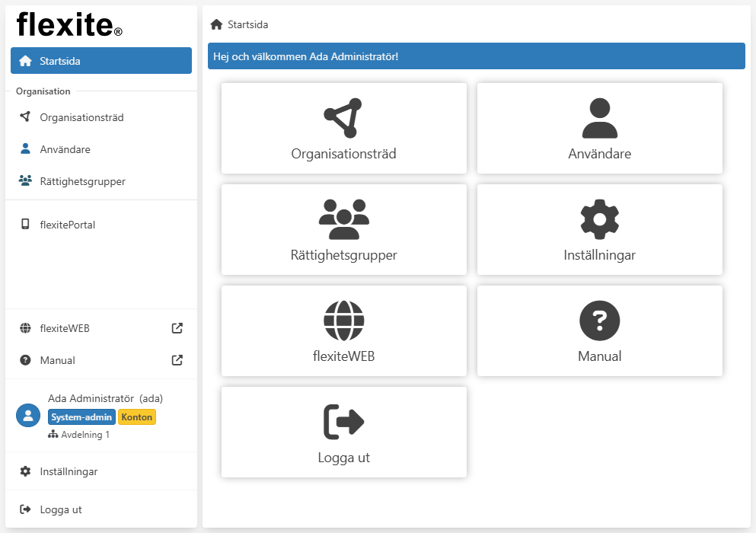
Task: Click the sidebar Inställningar gear icon
Action: (x=26, y=471)
